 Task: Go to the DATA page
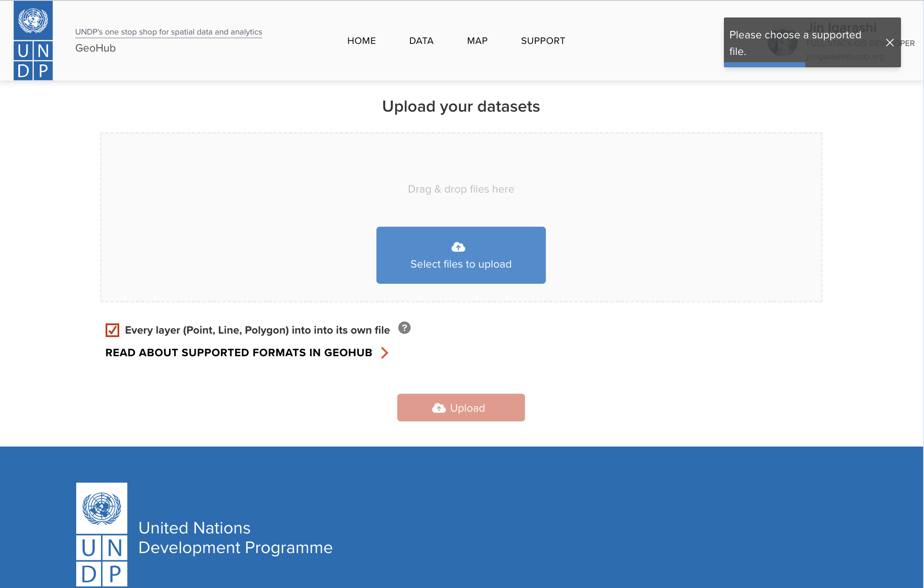(421, 41)
